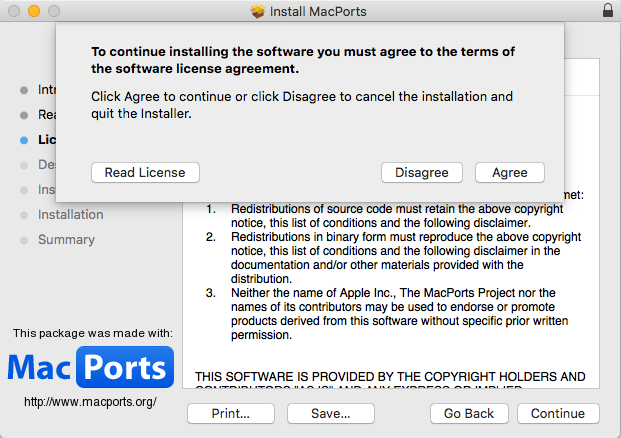Click the lock icon in title bar
621x438 pixels.
[608, 11]
